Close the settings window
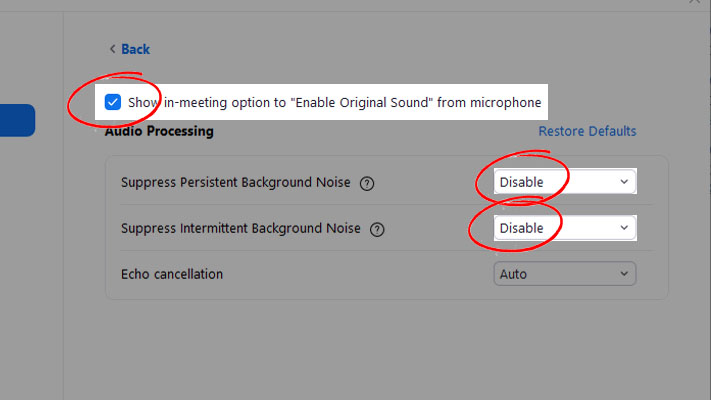Image resolution: width=711 pixels, height=400 pixels. (x=697, y=4)
